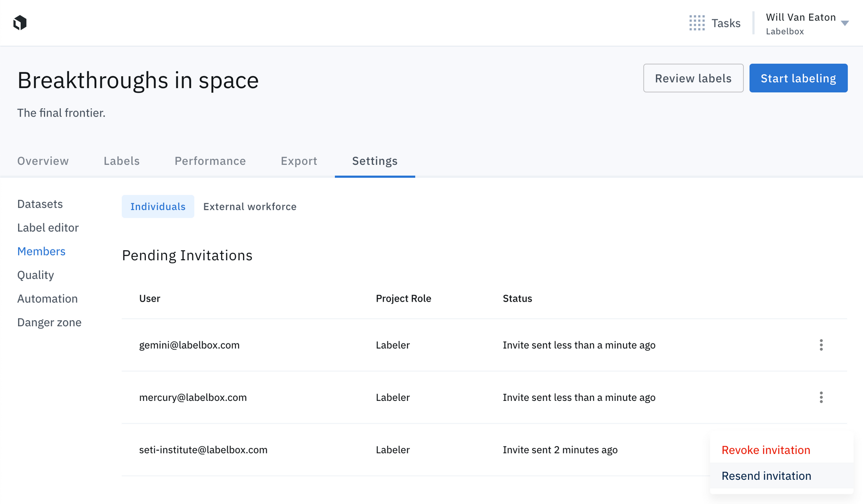This screenshot has width=863, height=504.
Task: Open the Tasks grid icon
Action: tap(697, 23)
